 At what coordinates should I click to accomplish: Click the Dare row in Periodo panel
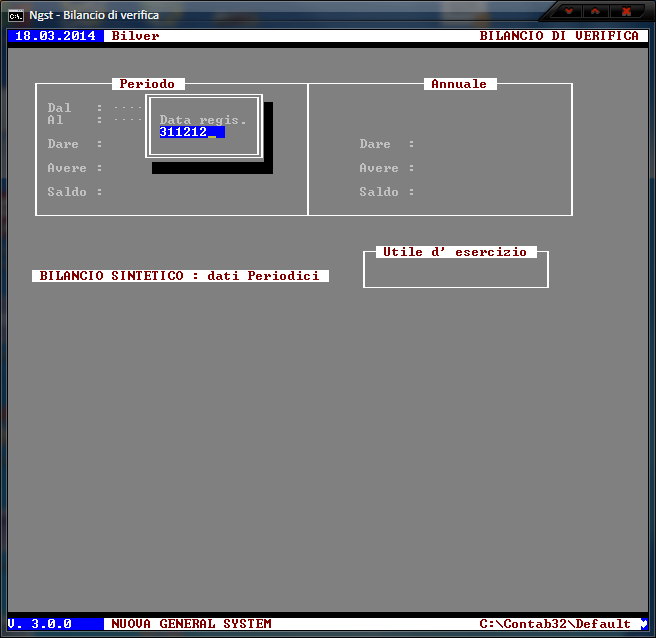pyautogui.click(x=75, y=144)
